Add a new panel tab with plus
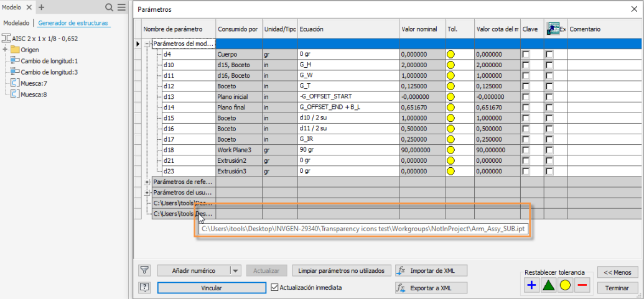Viewport: 644px width, 299px height. [41, 7]
